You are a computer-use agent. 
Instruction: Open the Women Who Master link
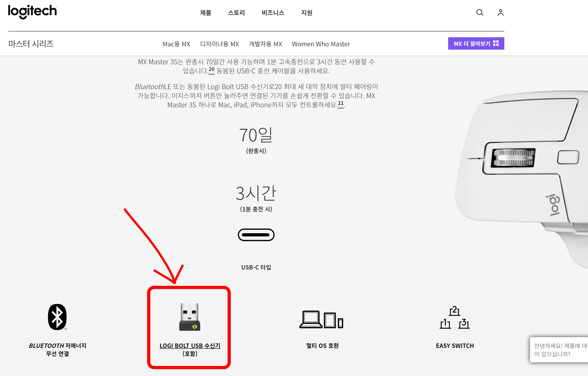(321, 44)
